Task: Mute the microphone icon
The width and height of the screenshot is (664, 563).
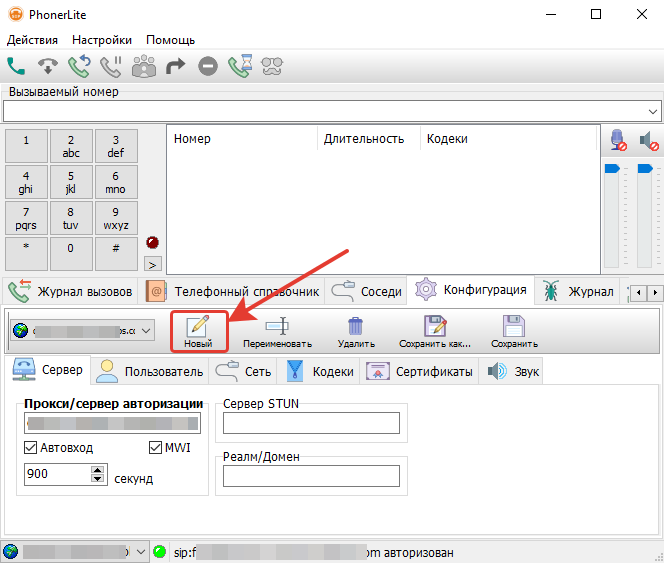Action: [x=618, y=140]
